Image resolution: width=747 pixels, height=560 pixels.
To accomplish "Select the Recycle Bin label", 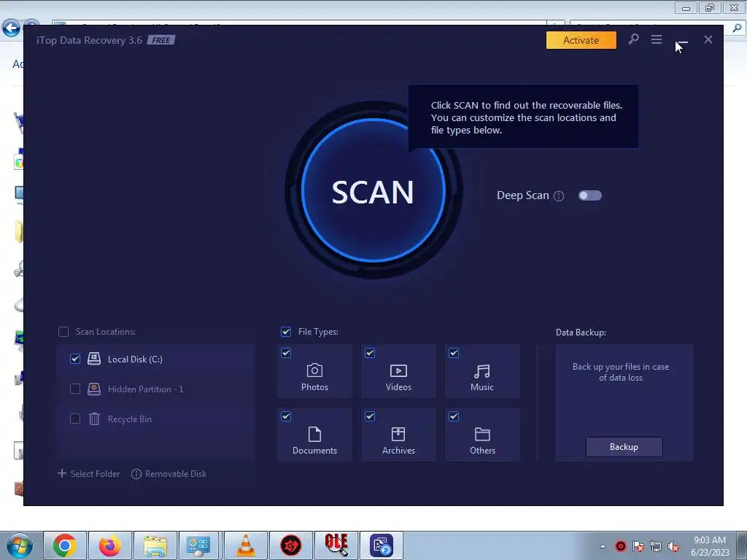I will pyautogui.click(x=130, y=419).
